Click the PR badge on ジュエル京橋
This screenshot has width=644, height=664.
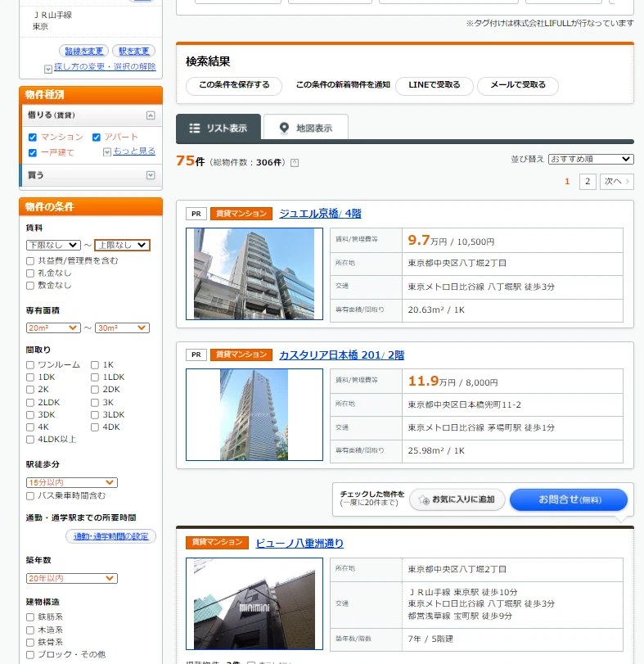196,214
